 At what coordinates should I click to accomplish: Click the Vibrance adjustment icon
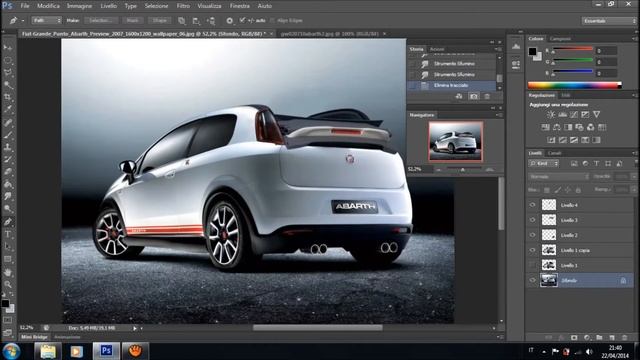coord(597,115)
